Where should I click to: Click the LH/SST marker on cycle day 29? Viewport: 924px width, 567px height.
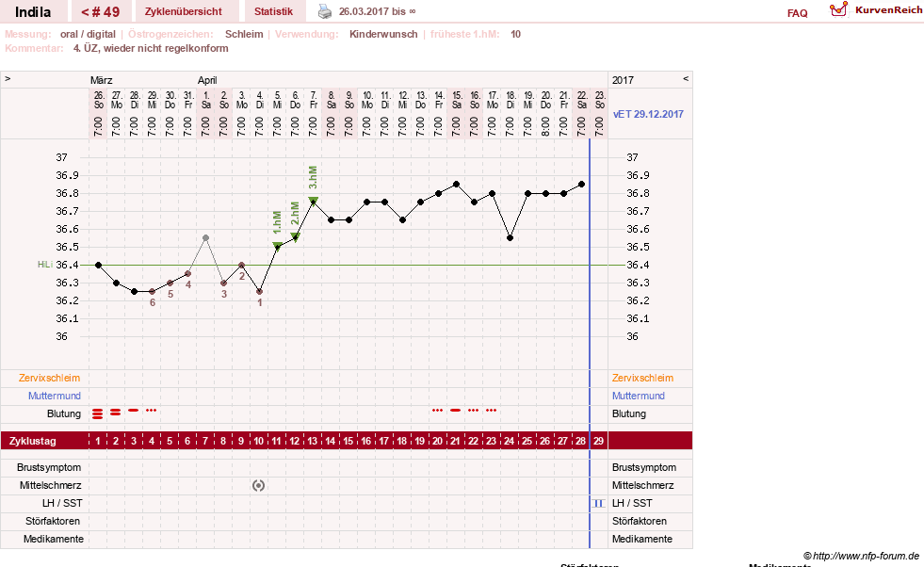click(x=599, y=503)
